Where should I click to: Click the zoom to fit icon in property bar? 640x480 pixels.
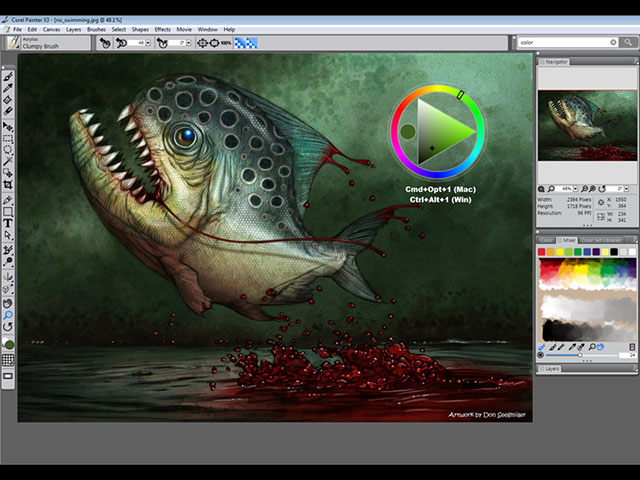click(214, 43)
